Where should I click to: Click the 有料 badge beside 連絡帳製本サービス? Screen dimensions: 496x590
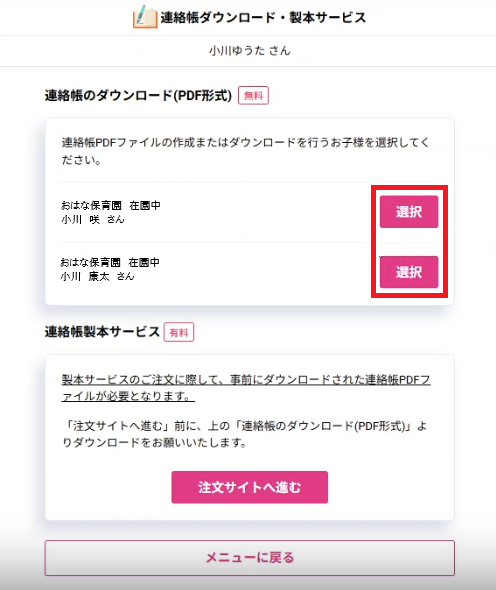pos(179,332)
